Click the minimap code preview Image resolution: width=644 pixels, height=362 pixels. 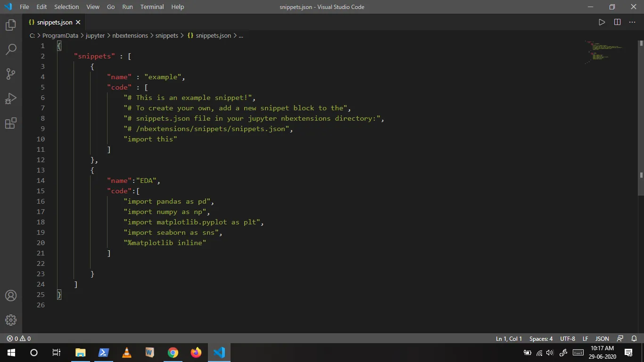pyautogui.click(x=604, y=52)
